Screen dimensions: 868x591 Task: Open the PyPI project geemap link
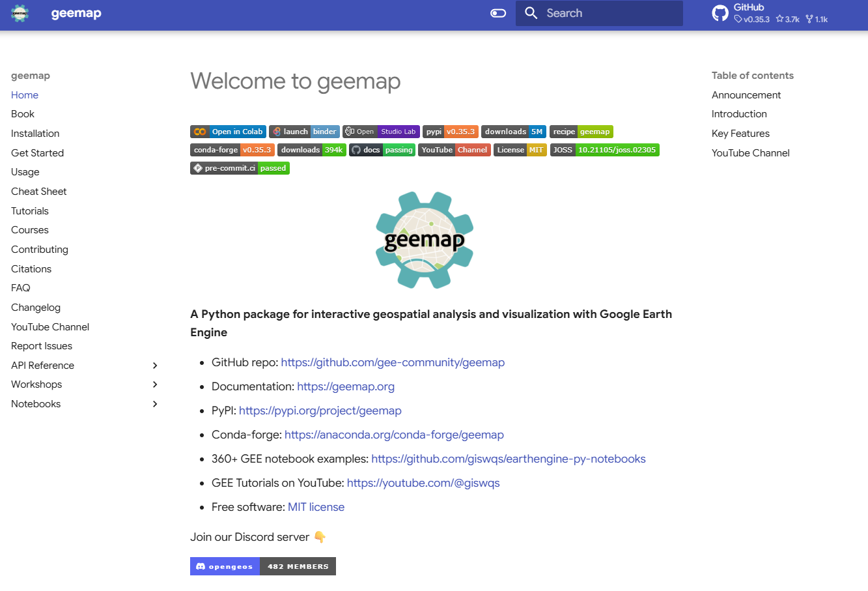(320, 411)
